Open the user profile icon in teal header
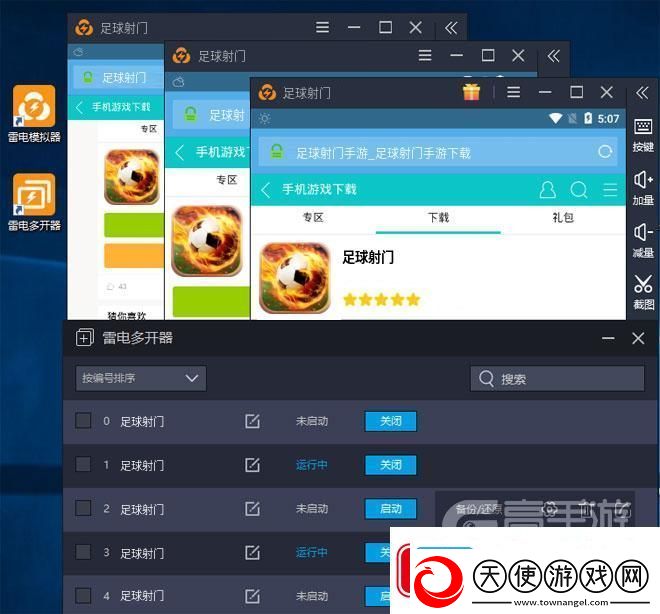 click(548, 190)
